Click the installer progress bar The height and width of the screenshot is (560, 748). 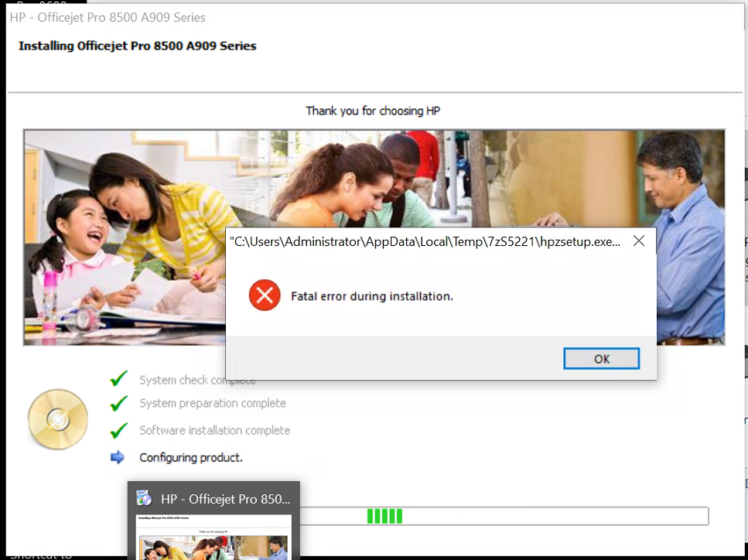(504, 516)
